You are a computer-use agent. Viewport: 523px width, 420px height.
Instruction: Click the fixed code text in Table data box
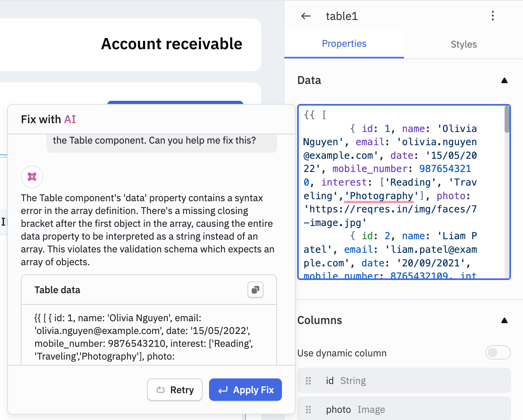(x=144, y=337)
